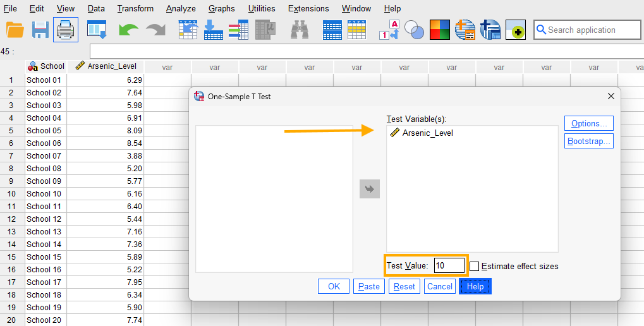Insert Variable using yellow grid icon

point(357,30)
